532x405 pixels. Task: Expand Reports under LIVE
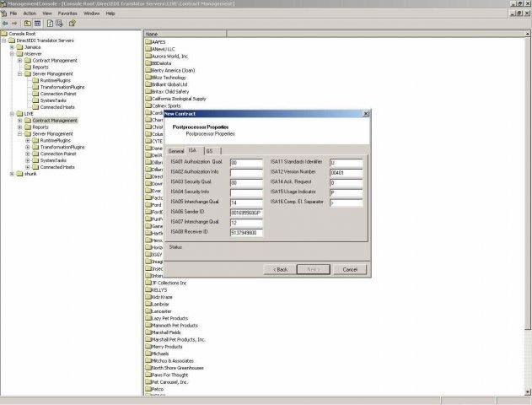point(19,127)
